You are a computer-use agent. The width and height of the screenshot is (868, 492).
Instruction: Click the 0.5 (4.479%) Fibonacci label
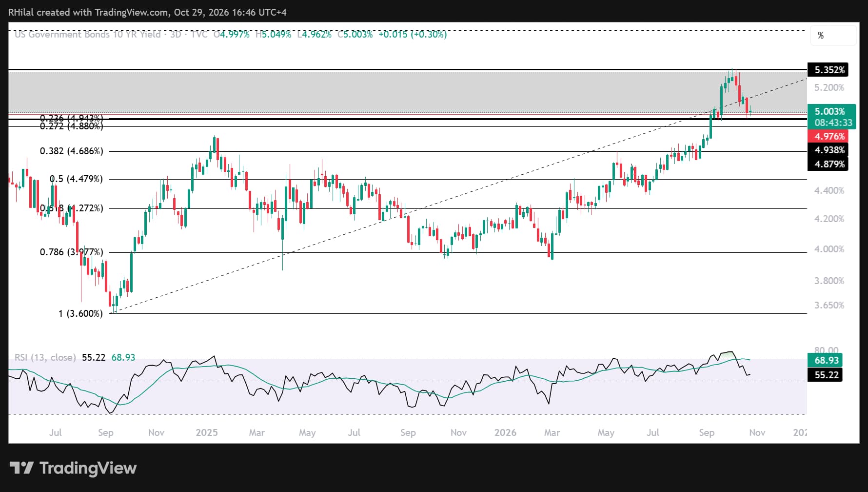pyautogui.click(x=76, y=179)
